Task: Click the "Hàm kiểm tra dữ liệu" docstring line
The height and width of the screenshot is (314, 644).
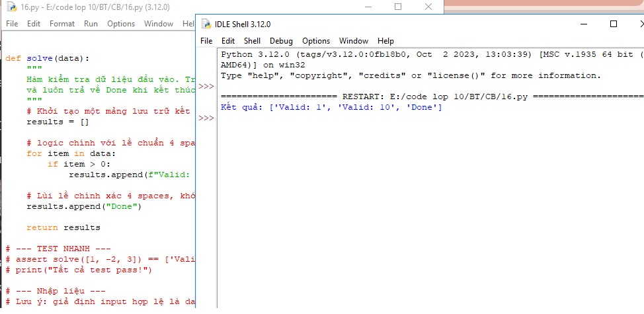Action: click(x=111, y=79)
